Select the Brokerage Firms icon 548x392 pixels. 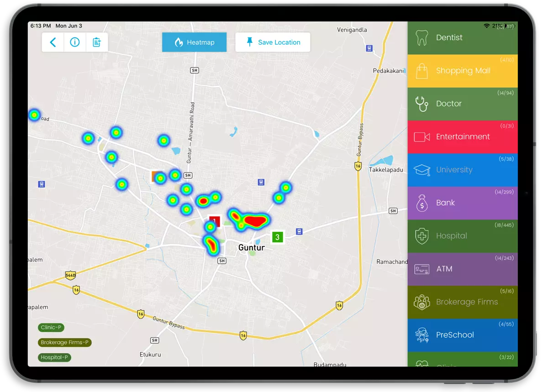[x=422, y=302]
